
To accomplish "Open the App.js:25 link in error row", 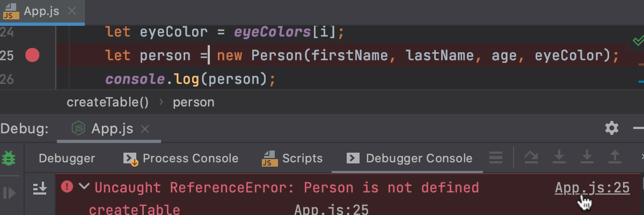I will tap(592, 188).
